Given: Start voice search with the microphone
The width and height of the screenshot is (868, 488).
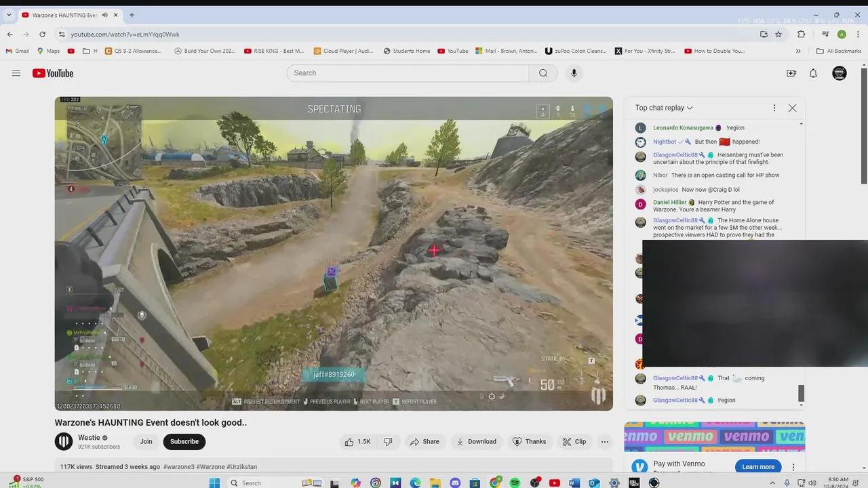Looking at the screenshot, I should click(x=574, y=73).
